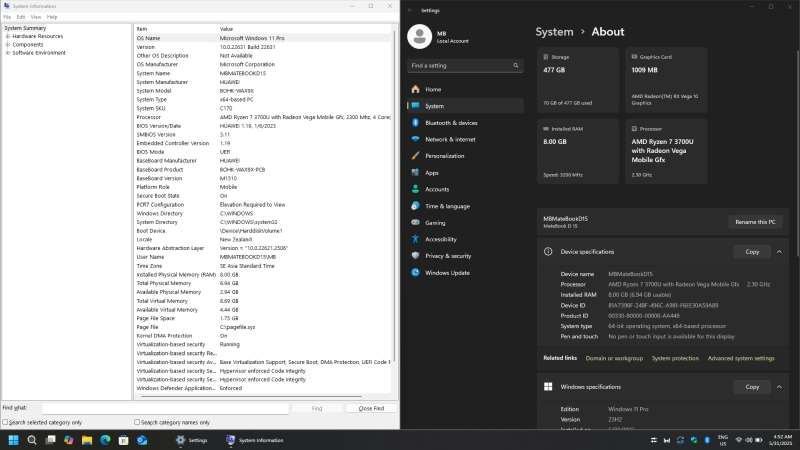Select BIOS Mode row

pyautogui.click(x=263, y=152)
